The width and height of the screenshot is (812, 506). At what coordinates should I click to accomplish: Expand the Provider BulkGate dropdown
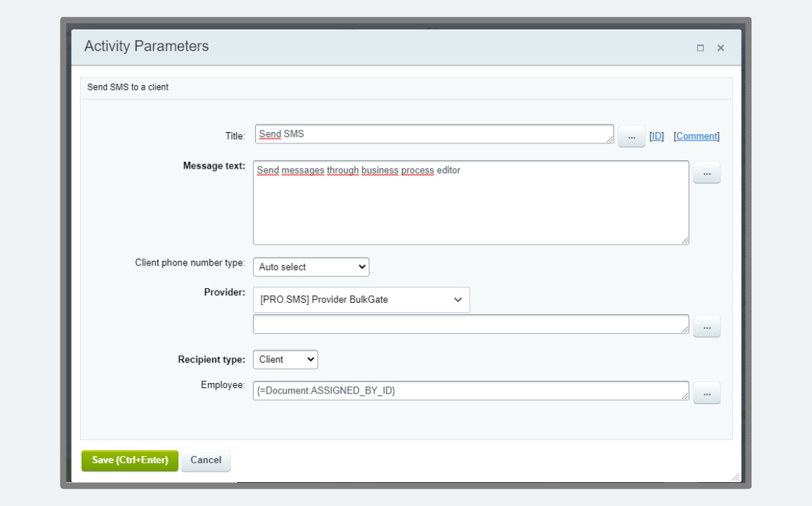pos(361,299)
